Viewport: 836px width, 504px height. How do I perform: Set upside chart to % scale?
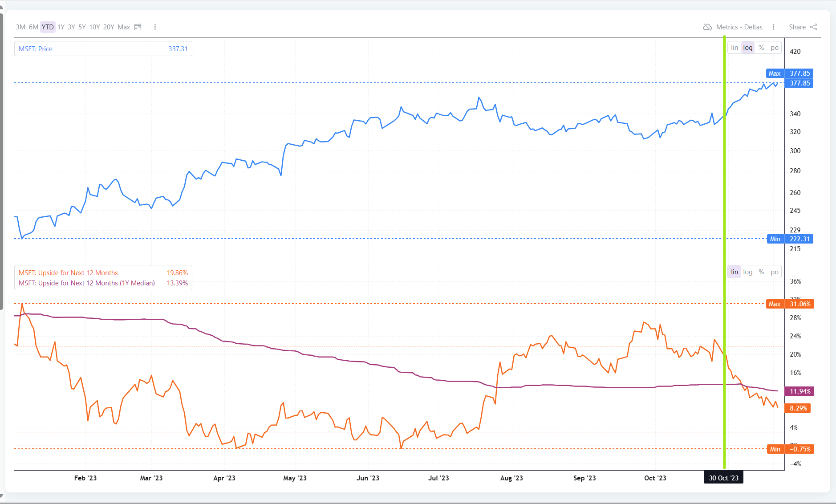[761, 272]
